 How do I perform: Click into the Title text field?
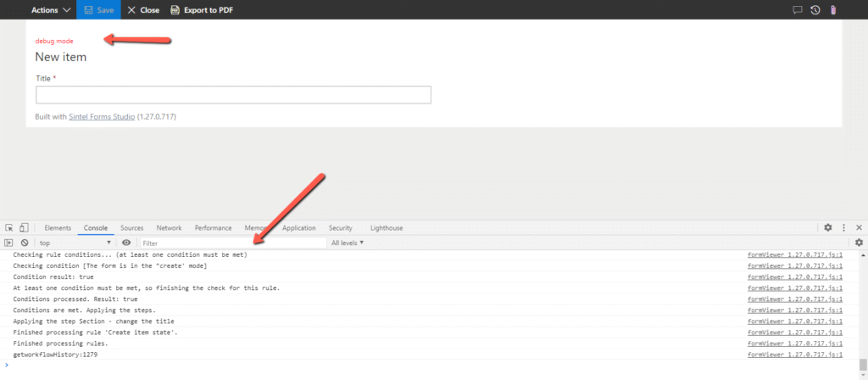[233, 95]
